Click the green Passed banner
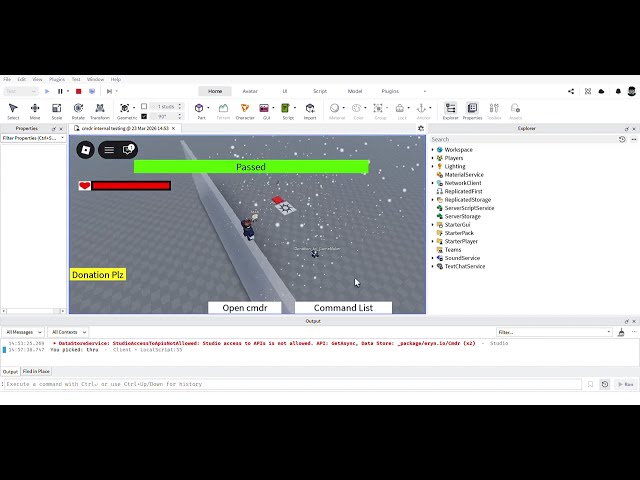 point(251,167)
